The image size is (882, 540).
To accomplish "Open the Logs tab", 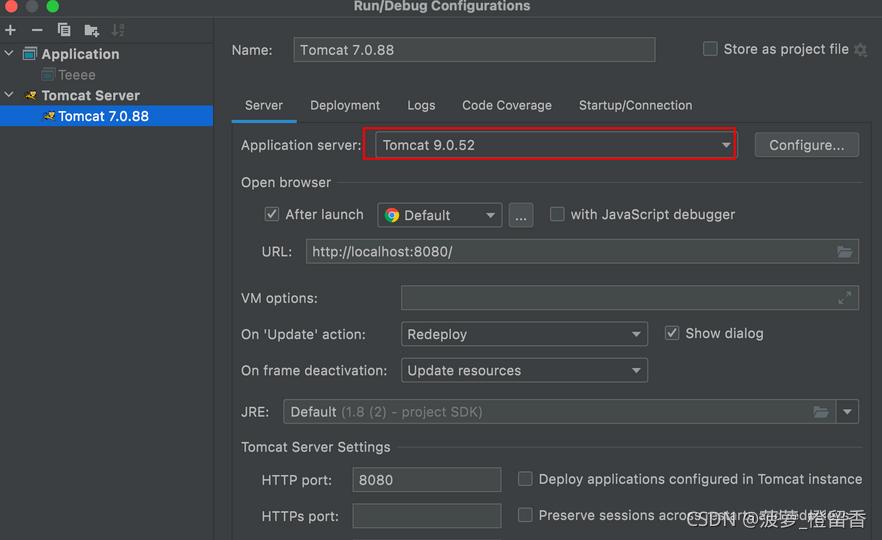I will point(421,105).
